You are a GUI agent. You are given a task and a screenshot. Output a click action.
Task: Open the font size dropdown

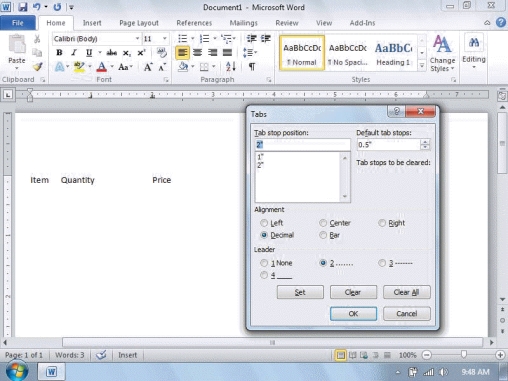tap(165, 39)
